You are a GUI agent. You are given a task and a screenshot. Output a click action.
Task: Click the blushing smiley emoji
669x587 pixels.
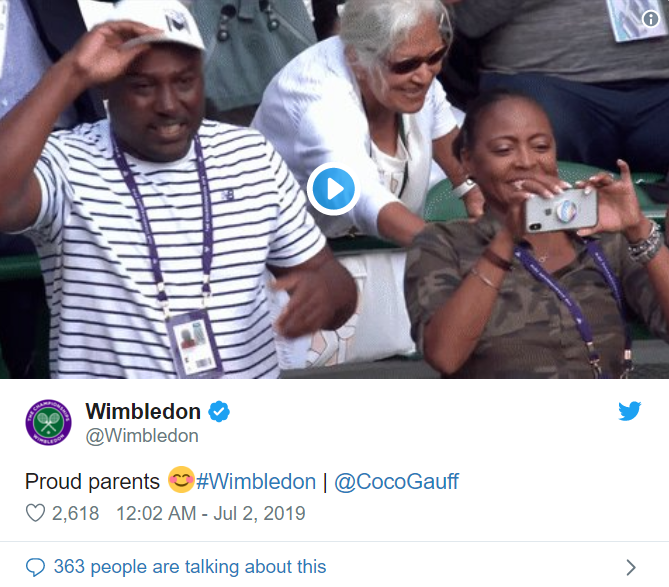click(x=181, y=480)
